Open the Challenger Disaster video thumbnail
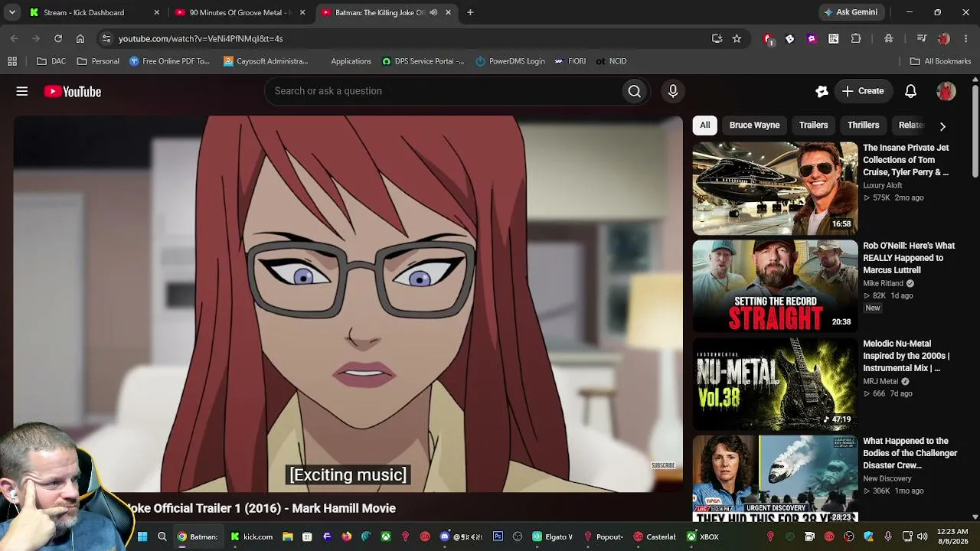The image size is (980, 551). tap(776, 478)
